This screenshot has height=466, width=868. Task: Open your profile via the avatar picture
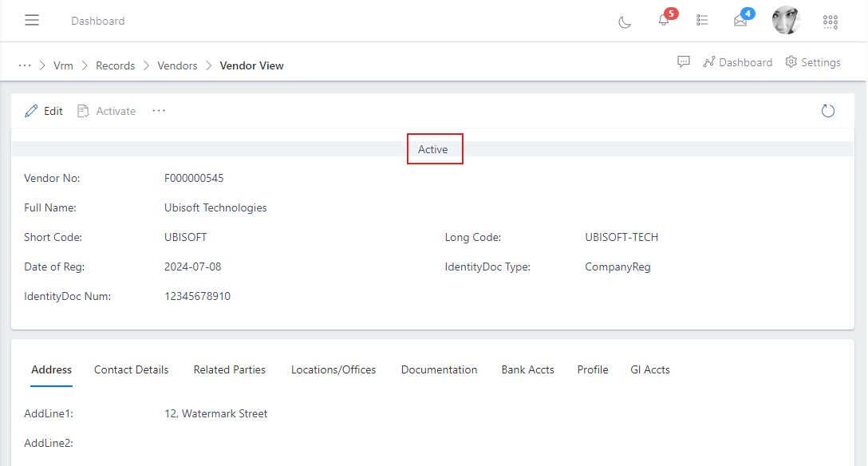pos(787,21)
